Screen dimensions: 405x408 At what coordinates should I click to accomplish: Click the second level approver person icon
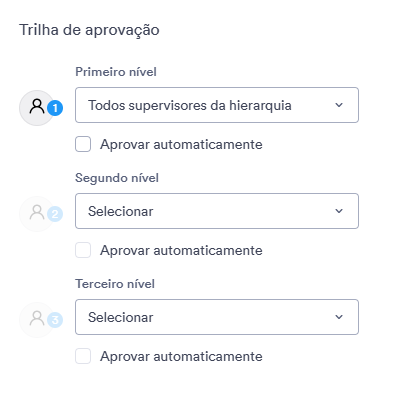point(37,213)
